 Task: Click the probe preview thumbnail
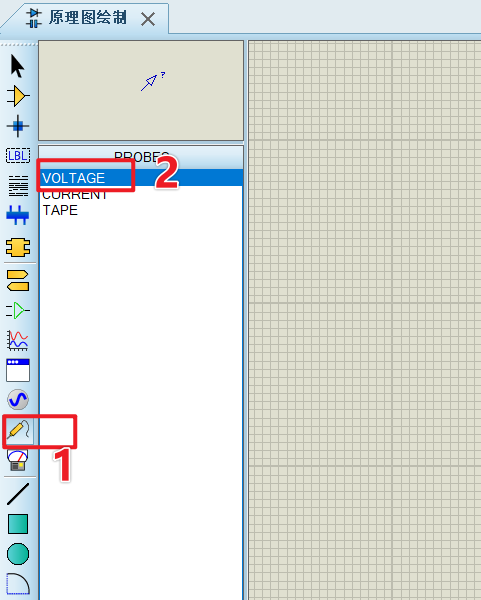141,90
